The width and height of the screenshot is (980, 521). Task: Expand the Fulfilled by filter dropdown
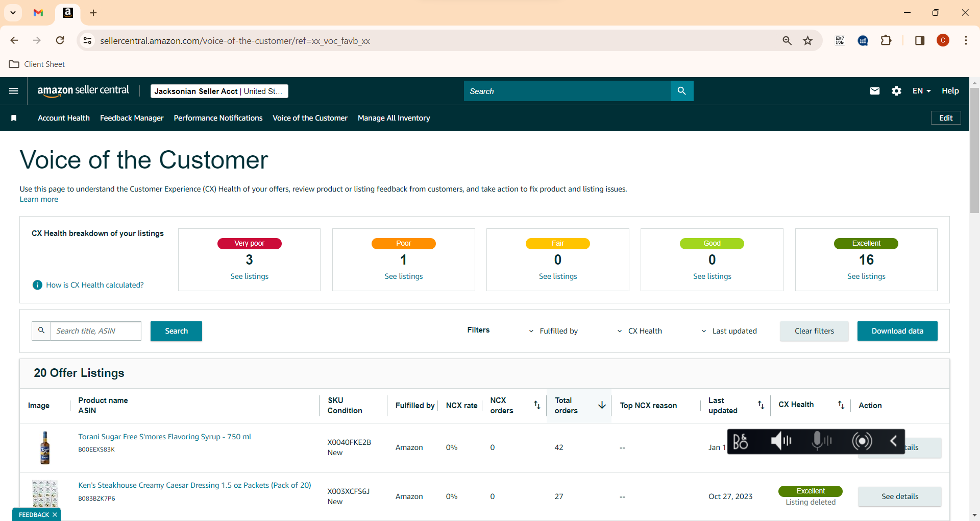pyautogui.click(x=553, y=331)
